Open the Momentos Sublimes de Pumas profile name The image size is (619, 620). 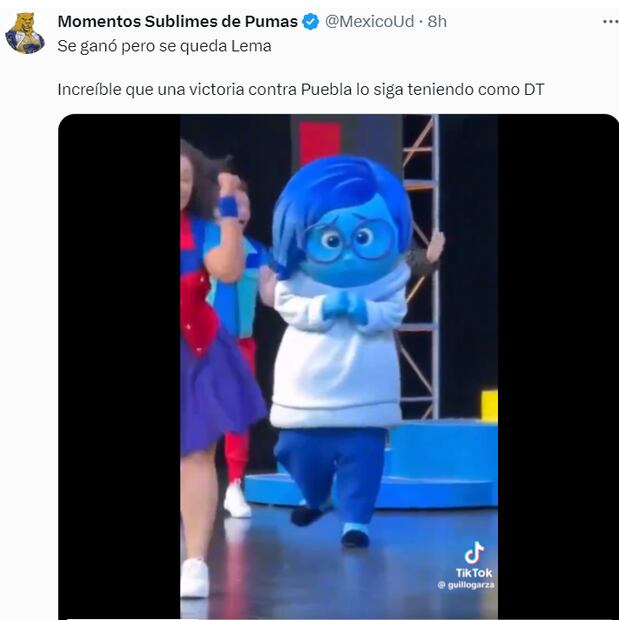178,22
